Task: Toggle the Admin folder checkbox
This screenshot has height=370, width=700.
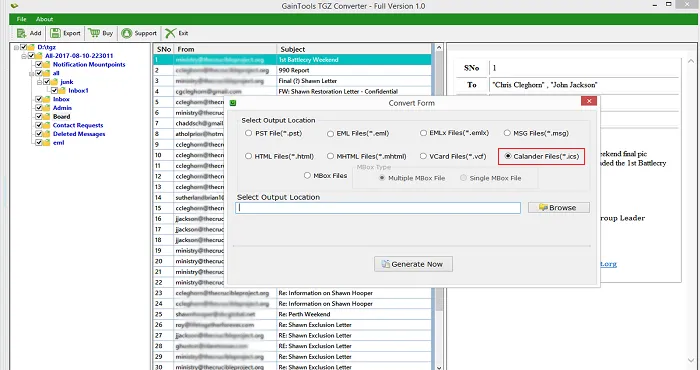Action: pos(39,108)
